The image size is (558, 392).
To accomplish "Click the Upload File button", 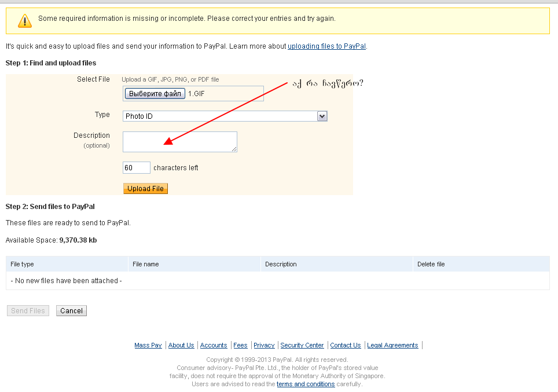I will [145, 188].
